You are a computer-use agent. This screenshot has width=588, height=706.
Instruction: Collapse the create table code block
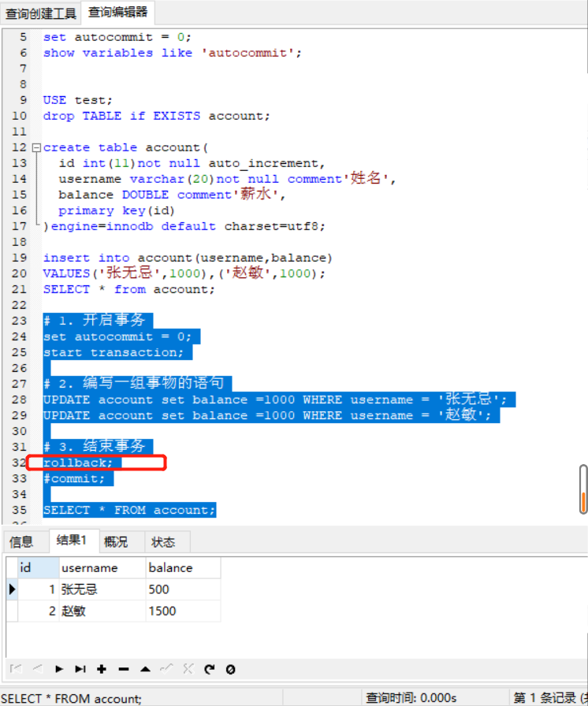36,147
